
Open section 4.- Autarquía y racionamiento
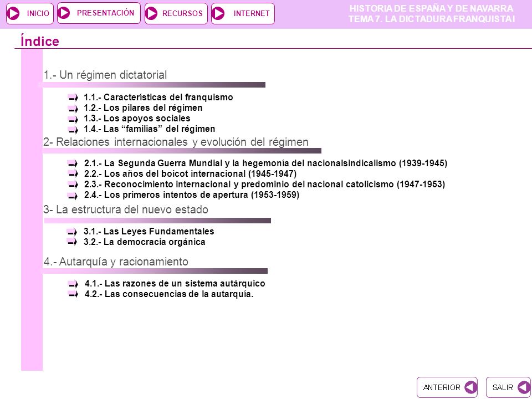coord(116,262)
